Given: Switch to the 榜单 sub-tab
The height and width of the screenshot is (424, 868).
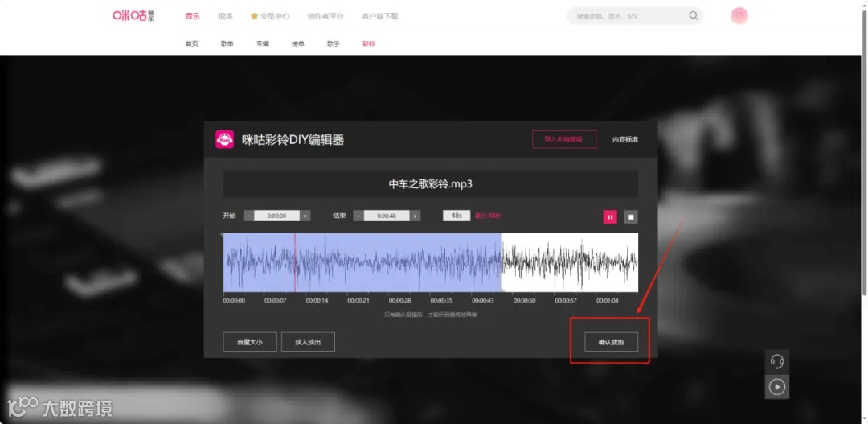Looking at the screenshot, I should tap(298, 43).
